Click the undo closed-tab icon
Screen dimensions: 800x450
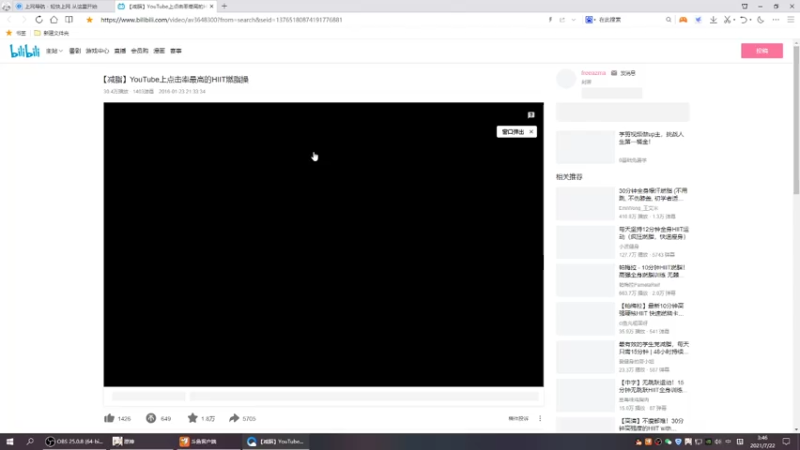coord(744,20)
